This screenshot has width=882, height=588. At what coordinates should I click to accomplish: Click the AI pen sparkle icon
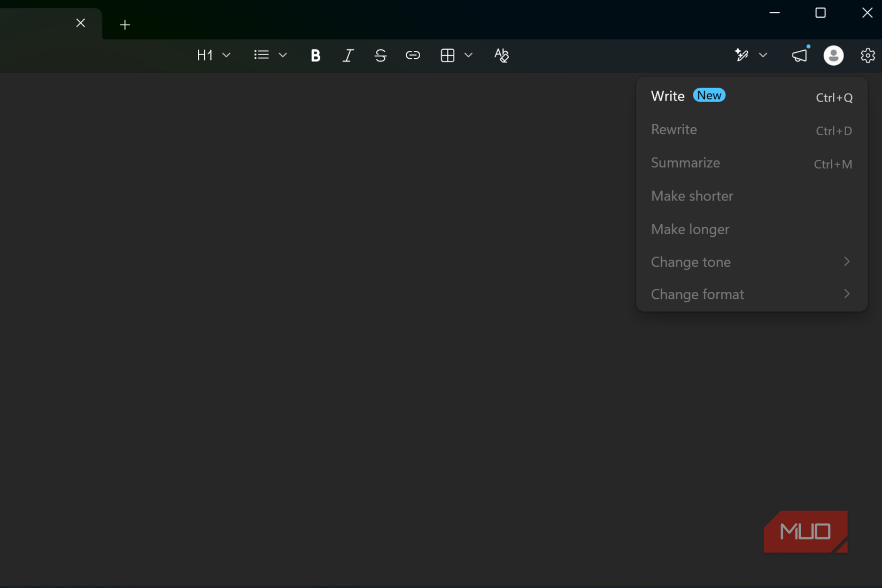click(x=741, y=55)
